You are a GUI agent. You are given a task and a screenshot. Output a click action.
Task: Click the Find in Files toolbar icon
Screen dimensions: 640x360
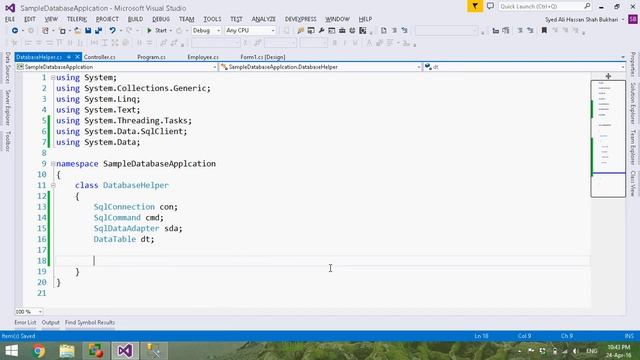point(301,31)
